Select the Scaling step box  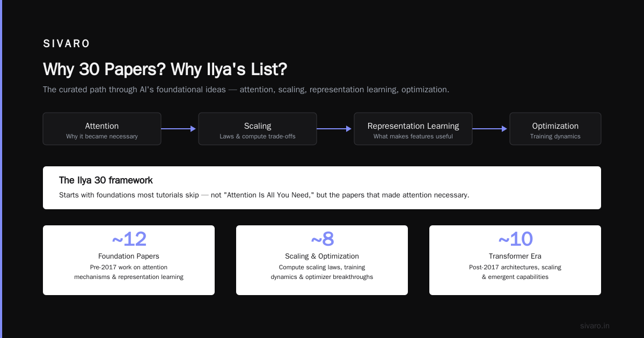[258, 129]
